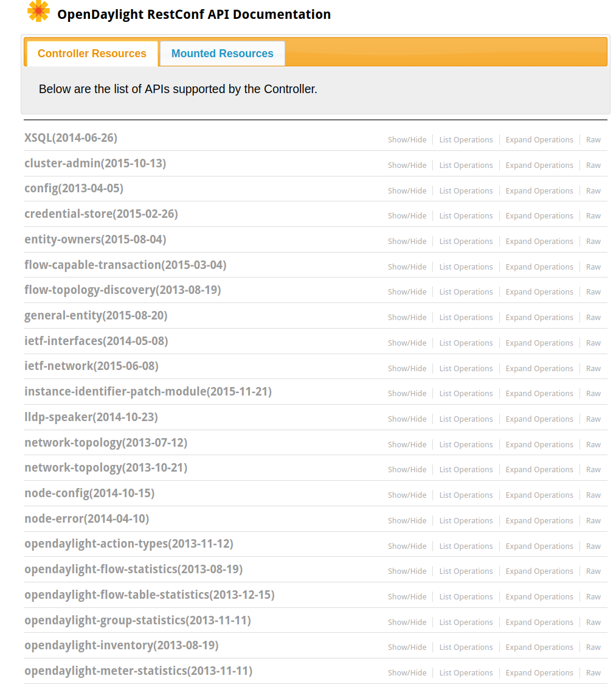
Task: Click List Operations for XSQL
Action: (466, 140)
